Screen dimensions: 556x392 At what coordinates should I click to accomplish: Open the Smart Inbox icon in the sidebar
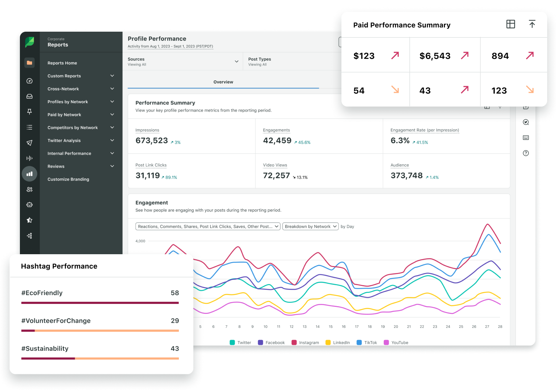[x=29, y=96]
